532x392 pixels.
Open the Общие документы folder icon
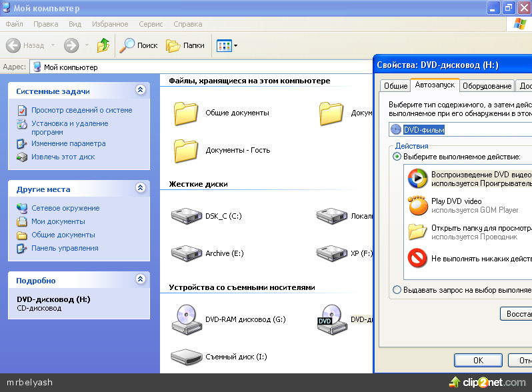tap(186, 113)
